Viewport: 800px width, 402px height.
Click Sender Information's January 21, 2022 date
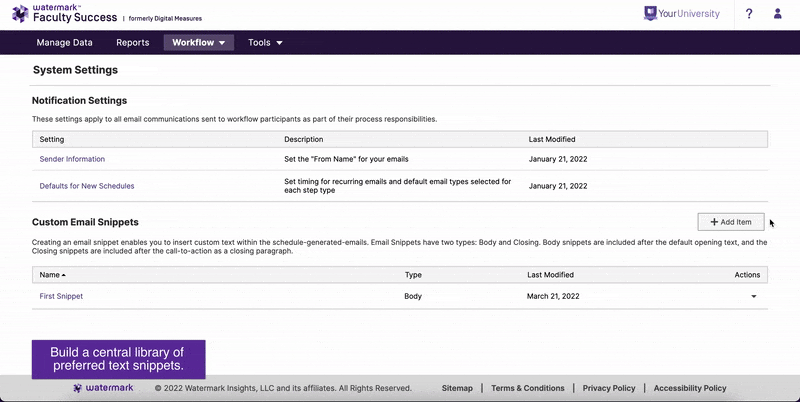point(558,159)
